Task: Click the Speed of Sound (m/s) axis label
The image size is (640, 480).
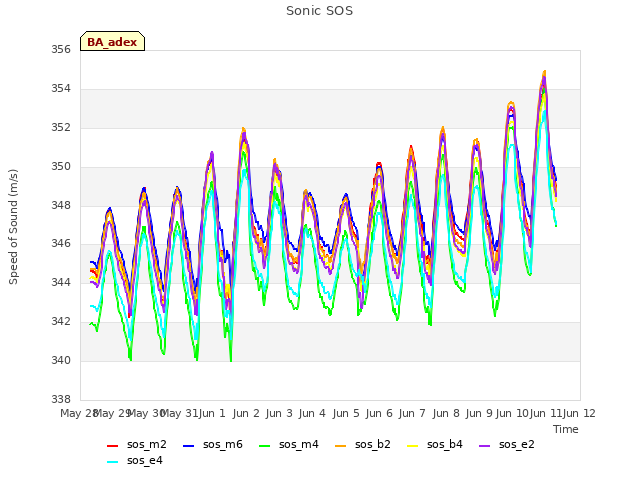Action: coord(13,227)
